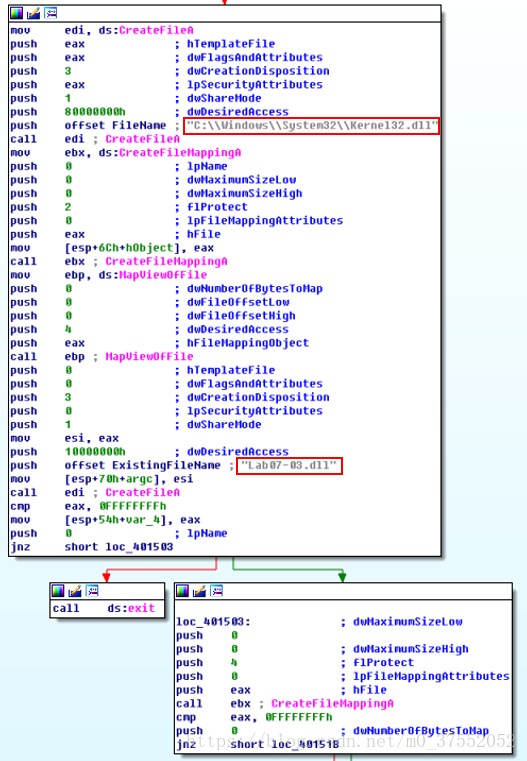Image resolution: width=527 pixels, height=761 pixels.
Task: Click the value 10000000h in the push line
Action: pyautogui.click(x=95, y=451)
